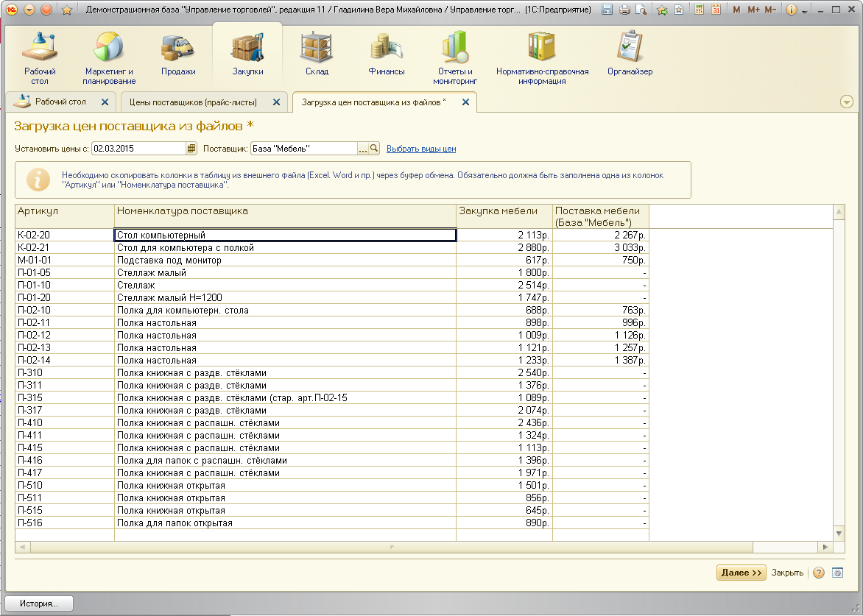Click the M- memory button
This screenshot has height=616, width=863.
(x=770, y=10)
